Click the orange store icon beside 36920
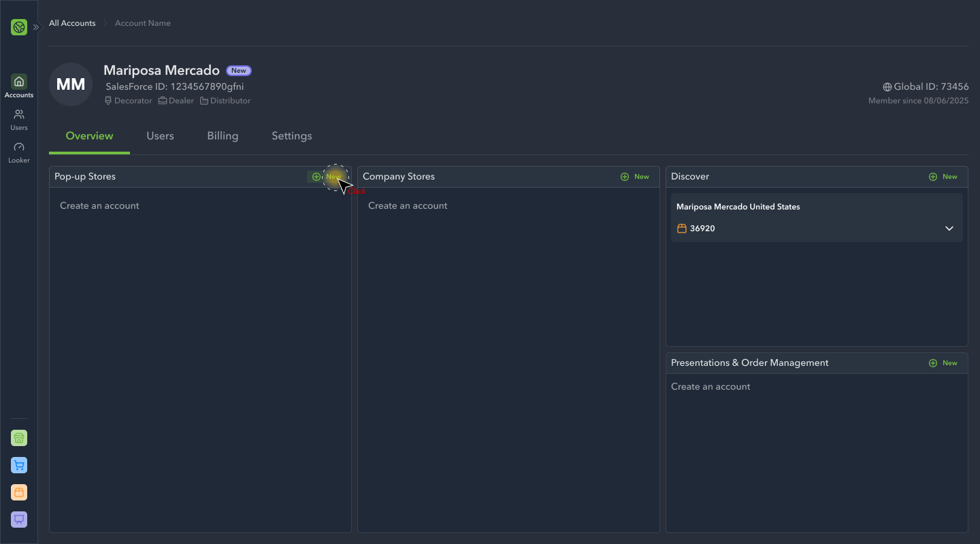 coord(682,228)
